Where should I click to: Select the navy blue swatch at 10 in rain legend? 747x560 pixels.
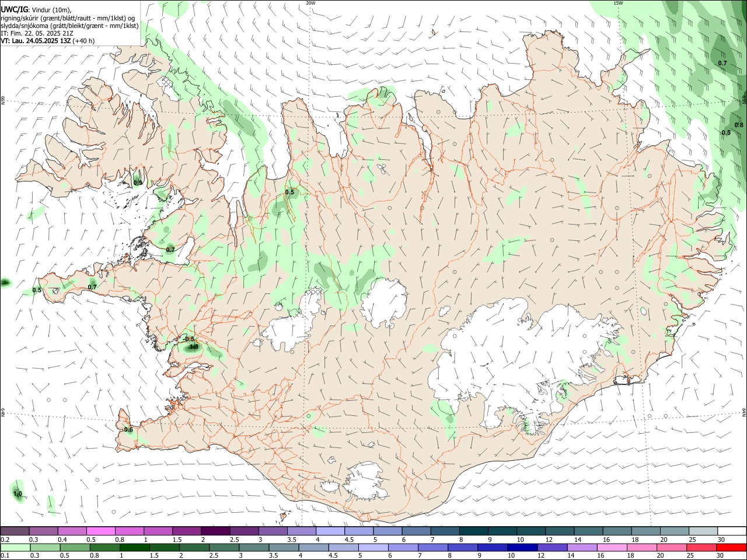[x=522, y=547]
